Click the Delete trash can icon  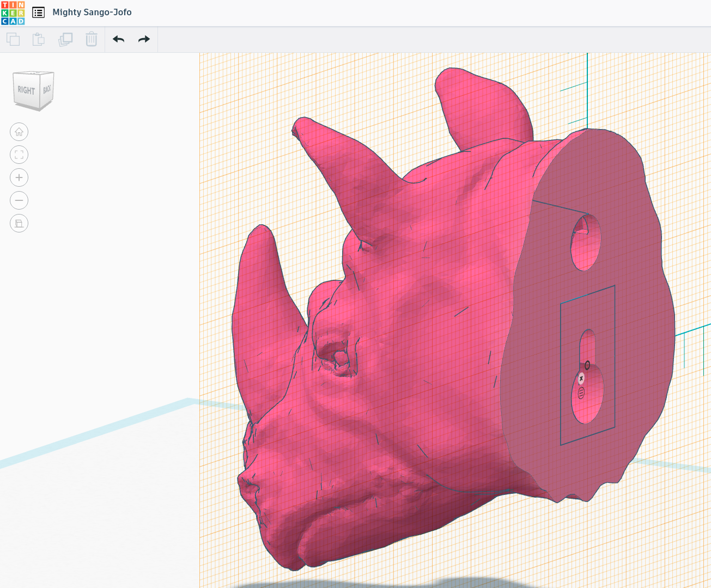91,39
